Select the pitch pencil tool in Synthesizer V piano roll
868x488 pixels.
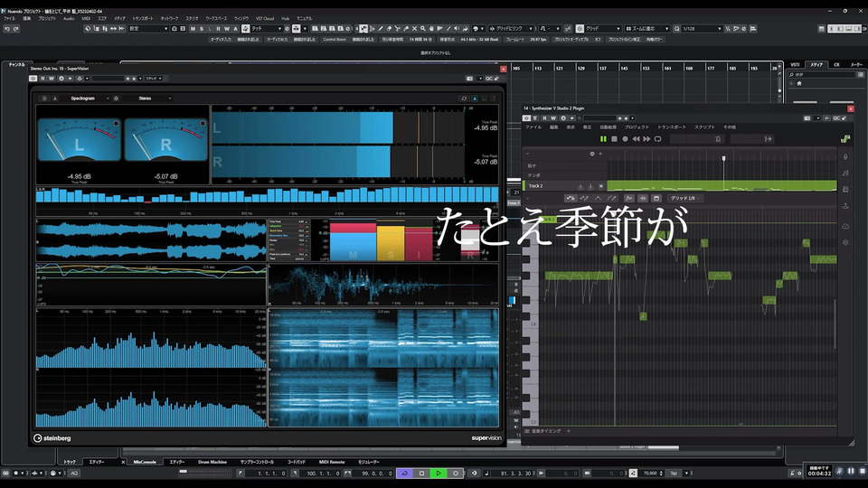pos(610,198)
